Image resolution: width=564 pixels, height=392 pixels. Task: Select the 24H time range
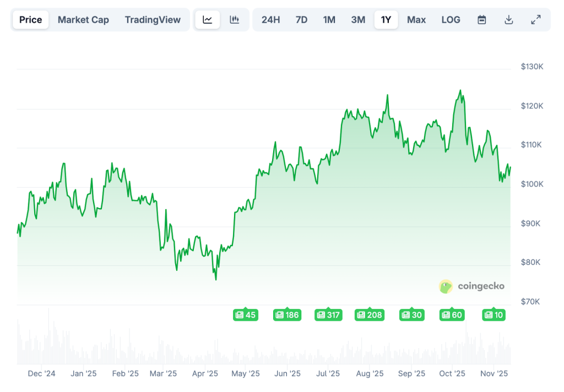click(270, 20)
